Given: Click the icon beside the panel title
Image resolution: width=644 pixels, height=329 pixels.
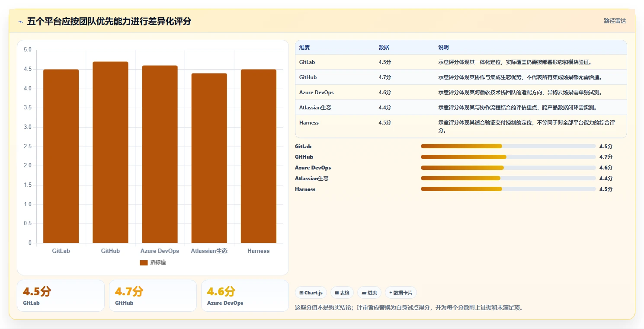Looking at the screenshot, I should [x=20, y=22].
